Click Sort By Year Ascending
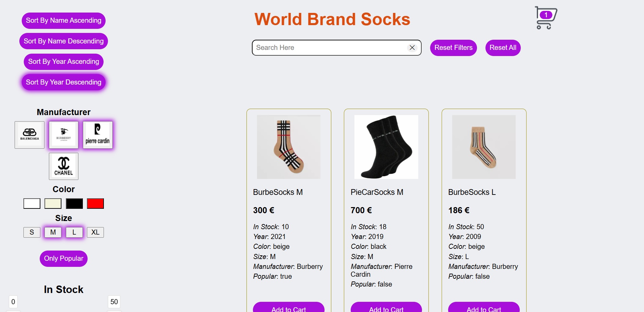Viewport: 644px width, 312px height. pyautogui.click(x=63, y=61)
